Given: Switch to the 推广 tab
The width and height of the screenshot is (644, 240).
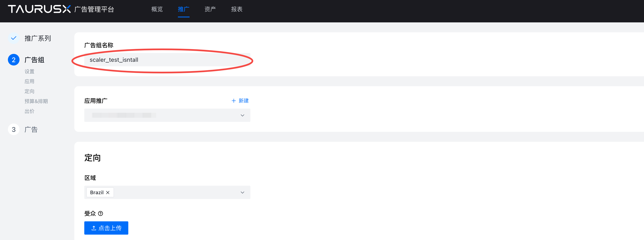Looking at the screenshot, I should click(x=184, y=9).
